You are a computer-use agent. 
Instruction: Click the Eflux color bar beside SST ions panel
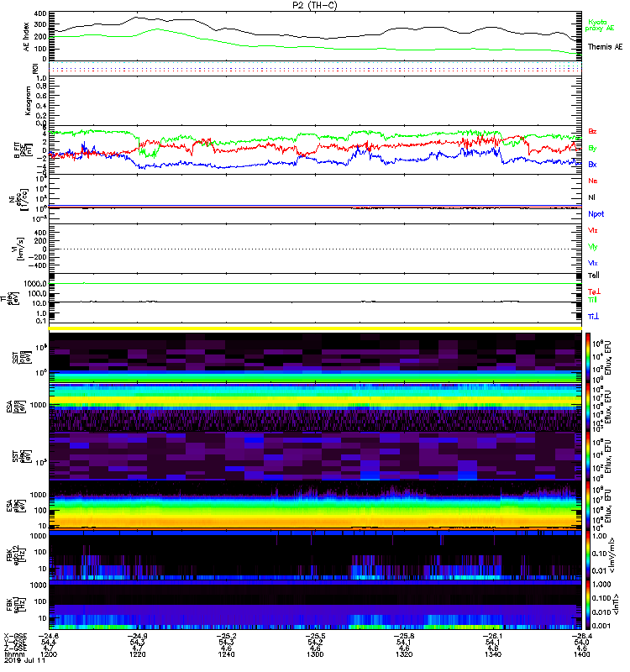coord(588,357)
